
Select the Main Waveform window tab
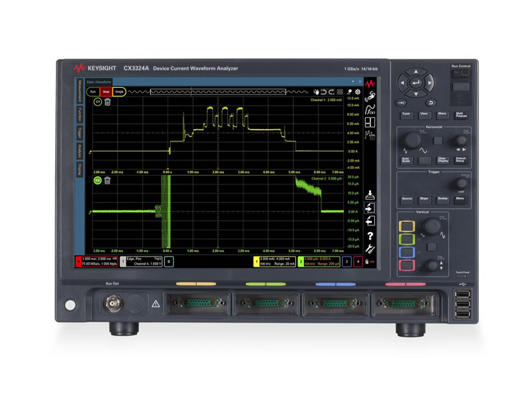[x=98, y=82]
